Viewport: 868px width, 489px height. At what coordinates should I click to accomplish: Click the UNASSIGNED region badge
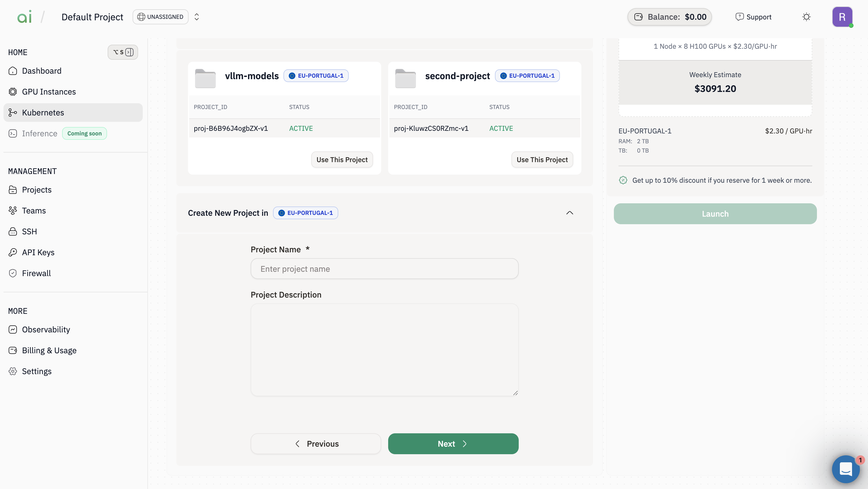[x=160, y=17]
